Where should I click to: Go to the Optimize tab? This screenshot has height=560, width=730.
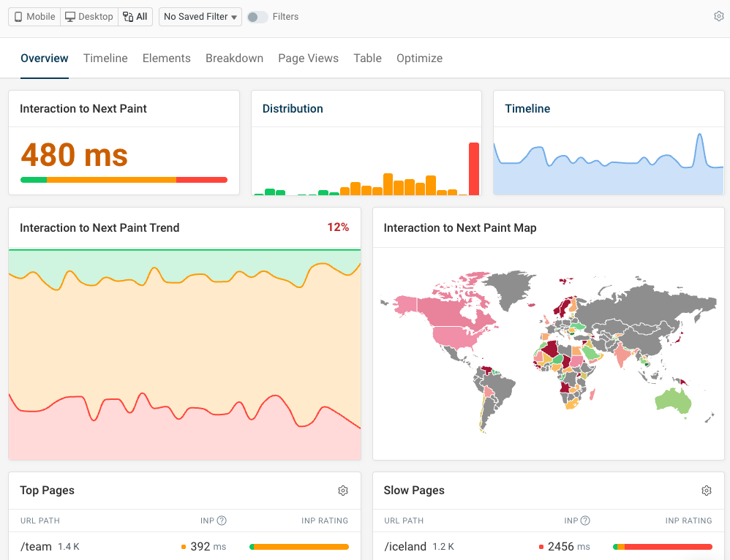419,58
